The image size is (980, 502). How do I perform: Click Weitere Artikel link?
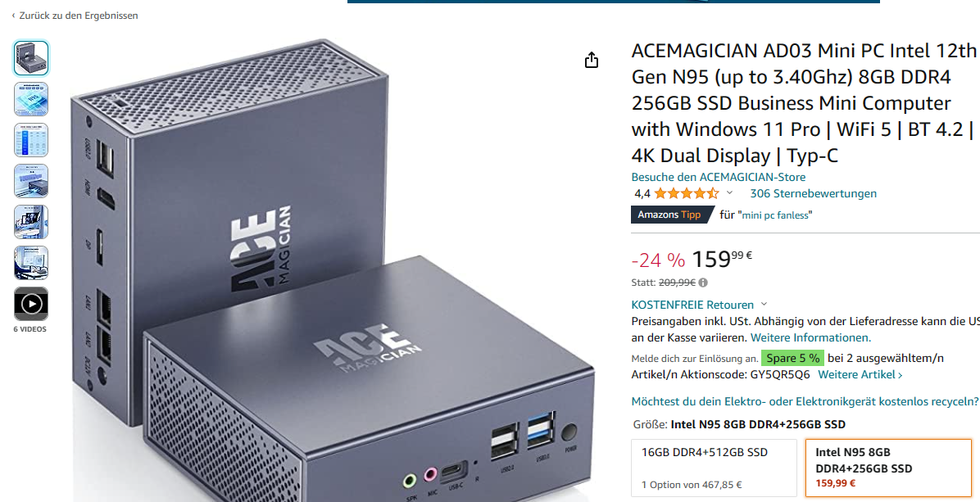click(860, 374)
